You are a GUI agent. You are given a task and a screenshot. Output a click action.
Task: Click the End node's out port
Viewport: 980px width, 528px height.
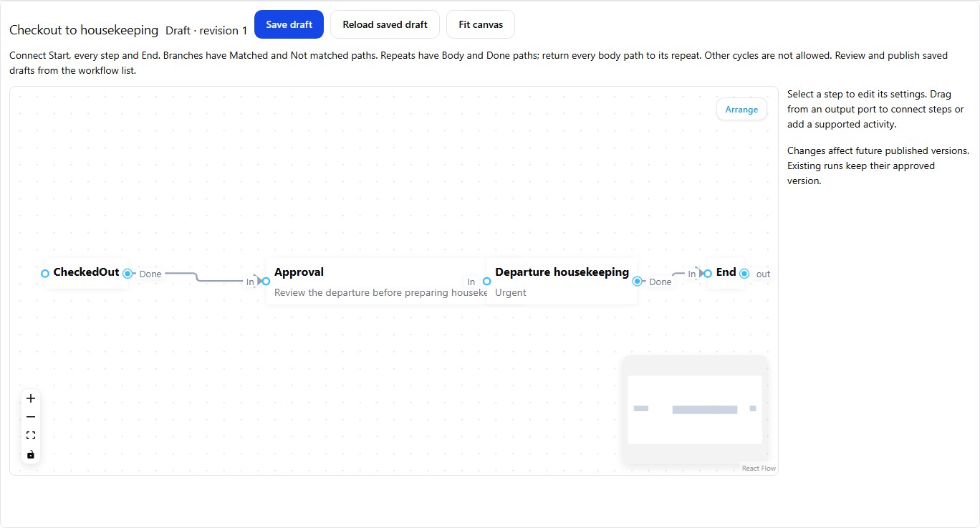click(x=744, y=273)
